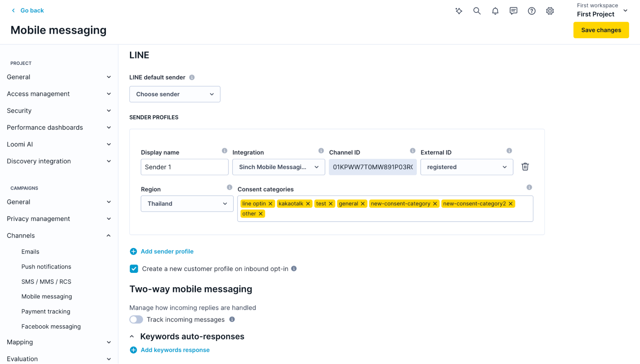This screenshot has width=640, height=364.
Task: Open the settings gear icon
Action: click(550, 11)
